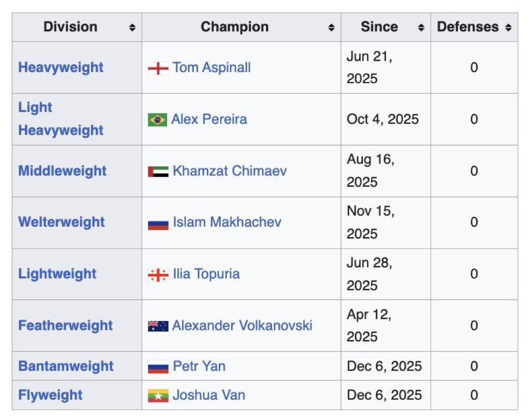Click the Russia flag next to Petr Yan
This screenshot has height=418, width=532.
pyautogui.click(x=158, y=367)
